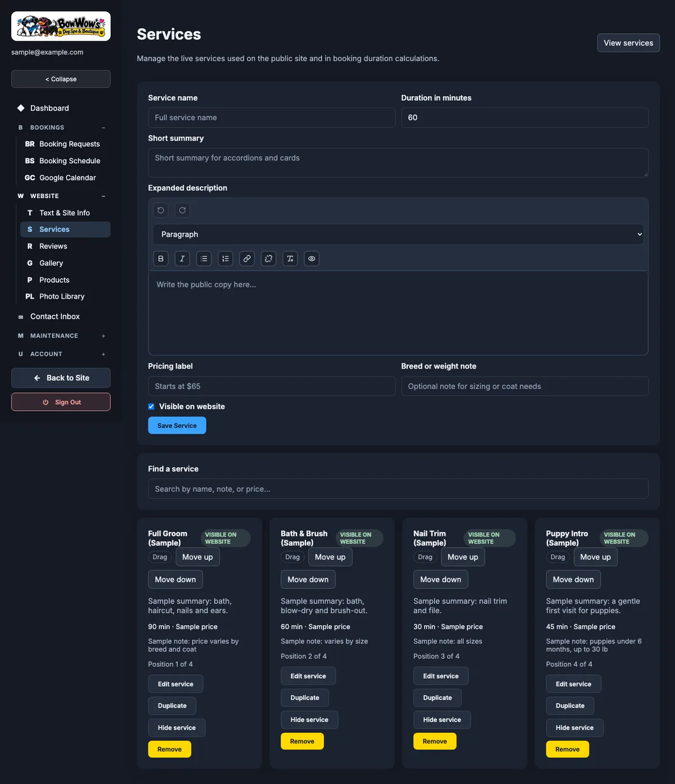Hide the Nail Trim (Sample) service

click(x=442, y=720)
